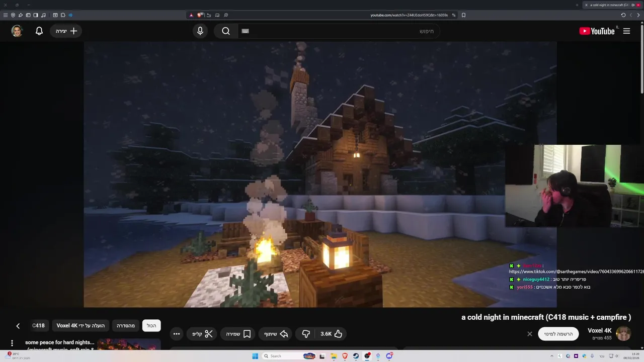
Task: Dismiss the subscribe prompt X
Action: 529,334
